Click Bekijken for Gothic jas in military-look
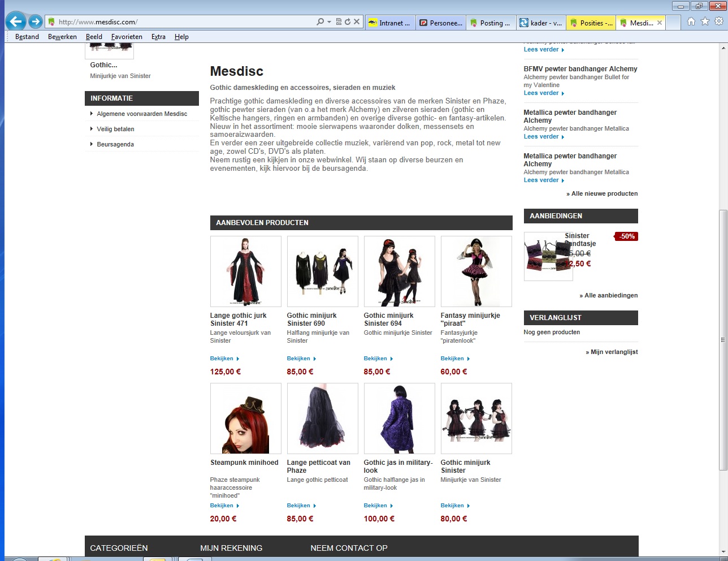Image resolution: width=728 pixels, height=561 pixels. 378,506
